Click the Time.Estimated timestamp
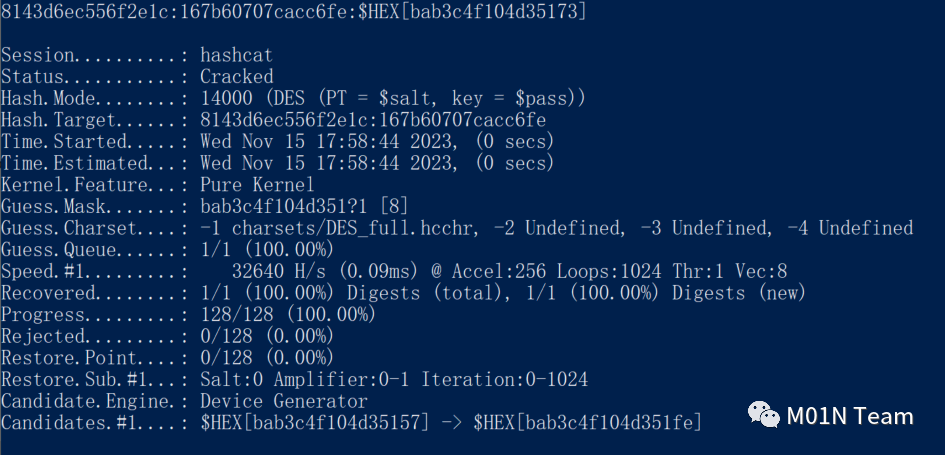 pyautogui.click(x=377, y=163)
